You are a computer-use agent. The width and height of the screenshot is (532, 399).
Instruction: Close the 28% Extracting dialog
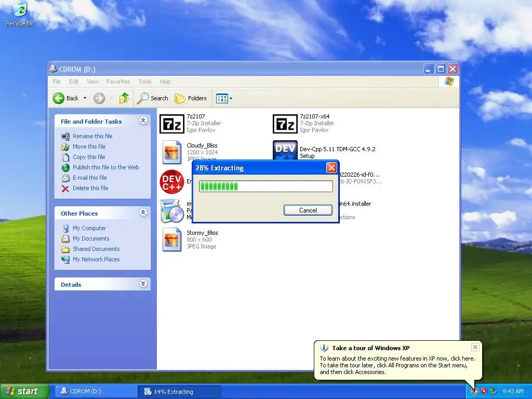click(x=331, y=168)
